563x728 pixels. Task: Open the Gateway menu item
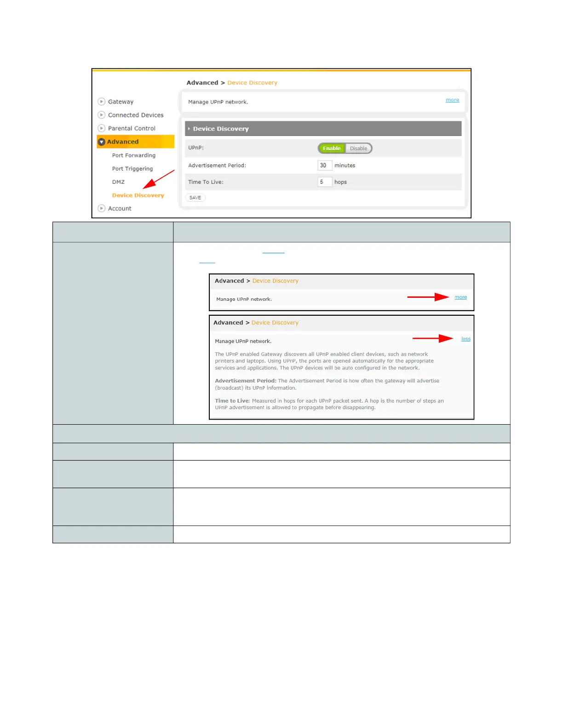[x=121, y=102]
